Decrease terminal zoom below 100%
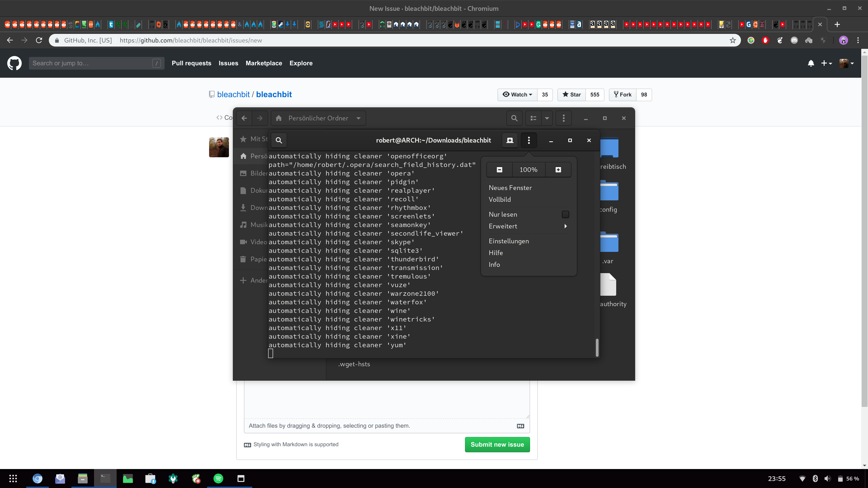 (499, 169)
